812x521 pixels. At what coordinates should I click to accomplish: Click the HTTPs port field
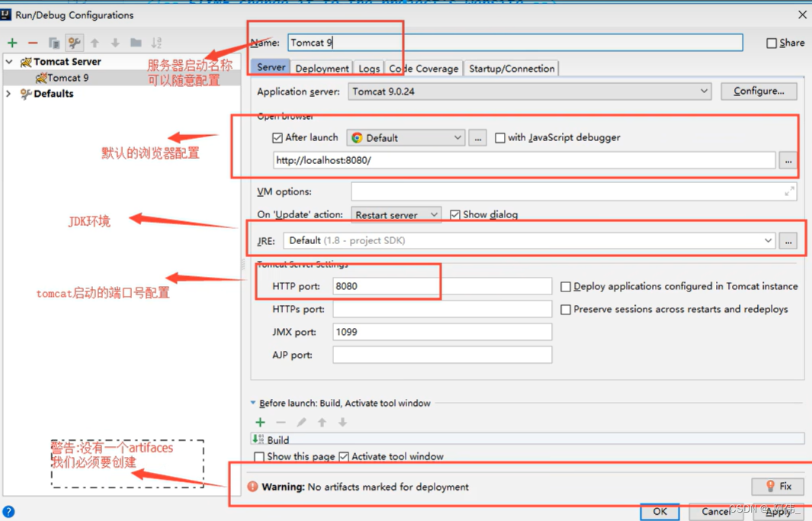coord(442,309)
